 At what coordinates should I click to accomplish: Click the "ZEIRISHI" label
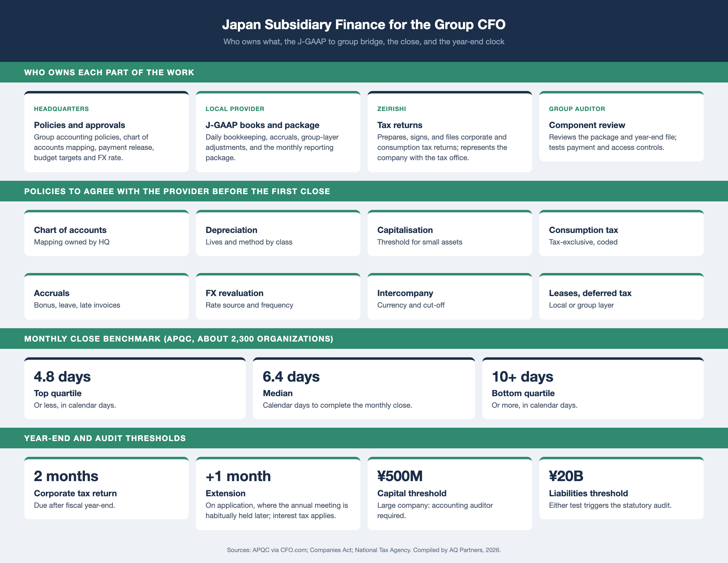click(391, 109)
